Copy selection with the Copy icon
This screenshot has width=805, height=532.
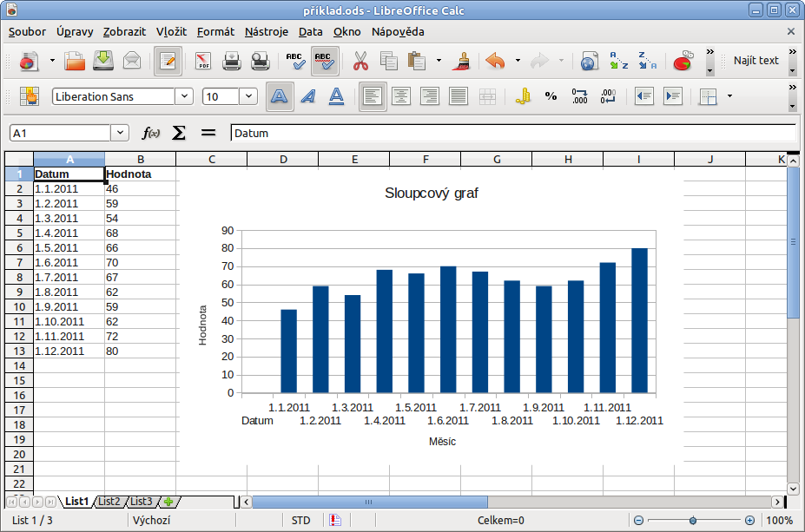click(389, 61)
